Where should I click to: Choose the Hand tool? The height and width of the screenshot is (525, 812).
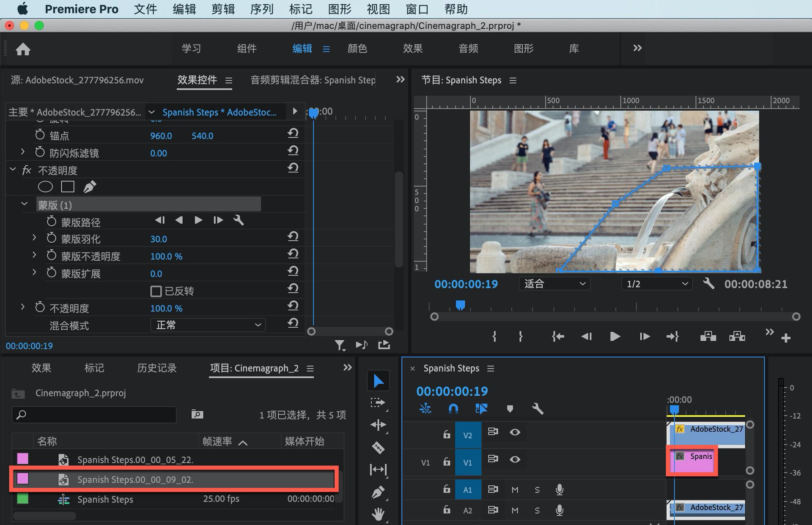[x=378, y=514]
